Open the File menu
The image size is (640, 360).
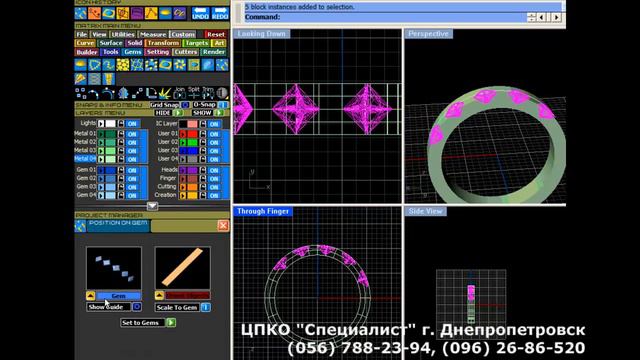[82, 34]
